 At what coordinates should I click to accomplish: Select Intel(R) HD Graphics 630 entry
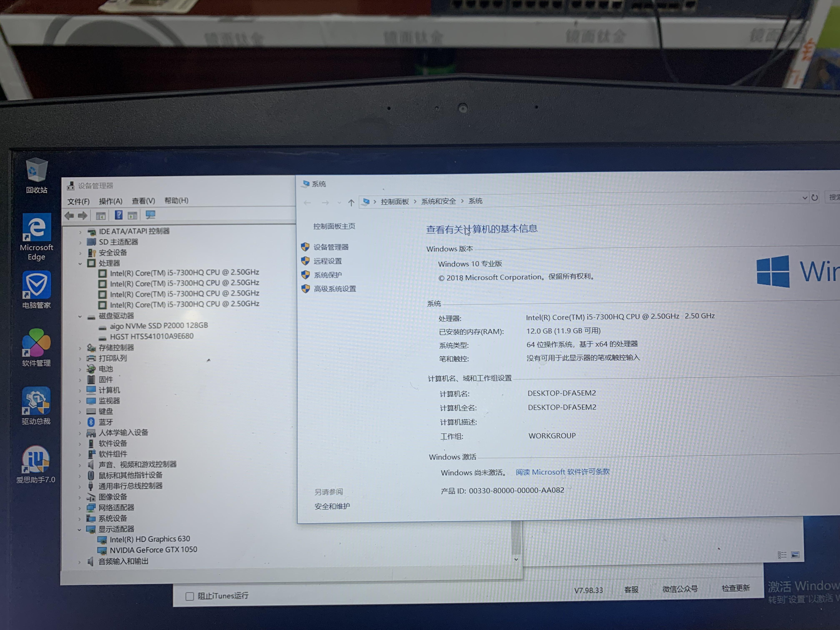click(150, 539)
